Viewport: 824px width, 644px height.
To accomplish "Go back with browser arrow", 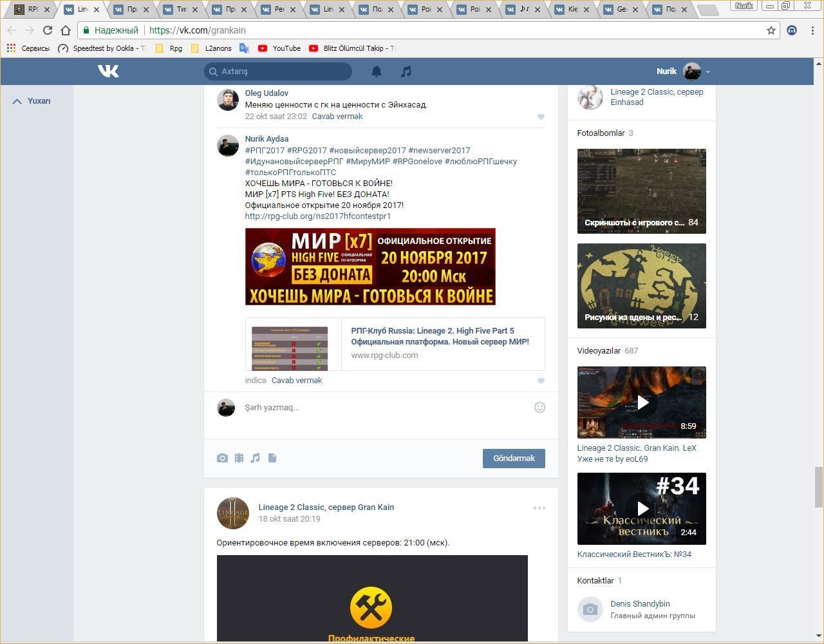I will (12, 30).
